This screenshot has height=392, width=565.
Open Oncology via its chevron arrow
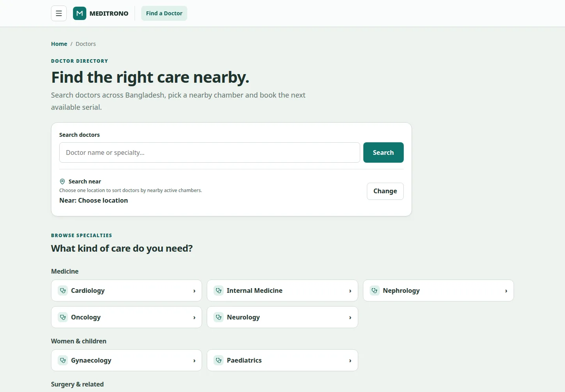(194, 318)
